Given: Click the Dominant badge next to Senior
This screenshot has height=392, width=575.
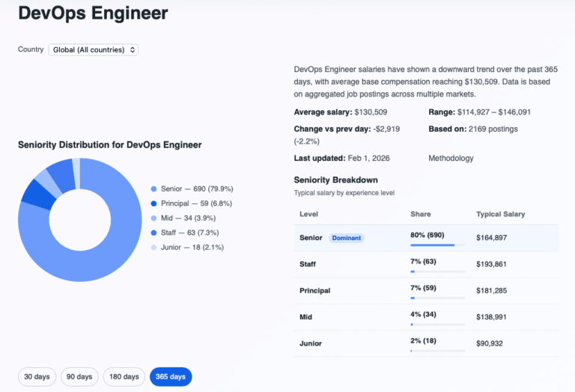Looking at the screenshot, I should (346, 238).
